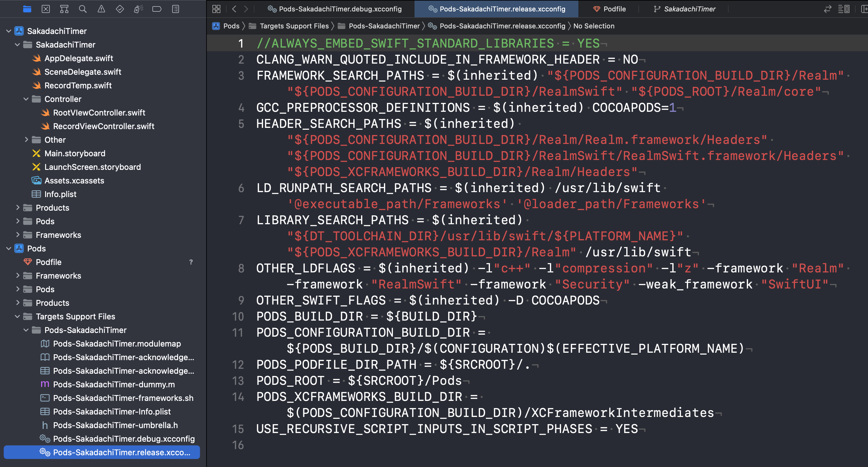This screenshot has width=868, height=467.
Task: Select RecordViewController.swift in the navigator
Action: [104, 126]
